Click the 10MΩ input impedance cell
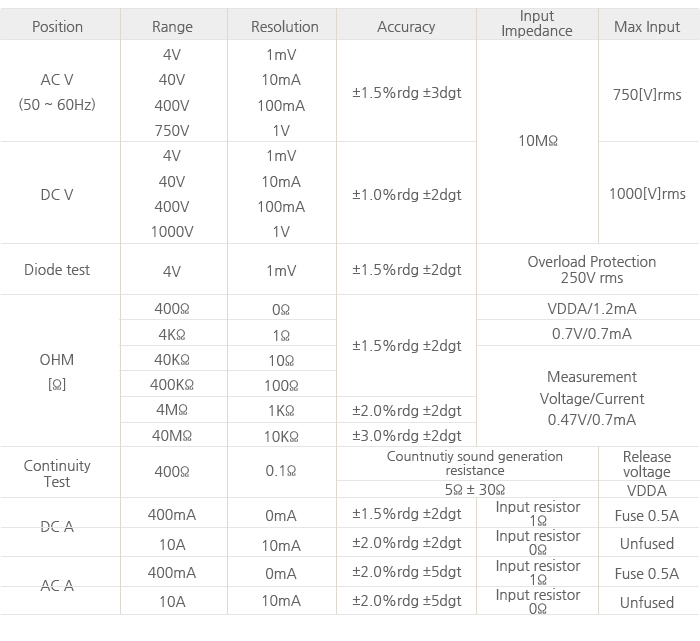 (537, 142)
